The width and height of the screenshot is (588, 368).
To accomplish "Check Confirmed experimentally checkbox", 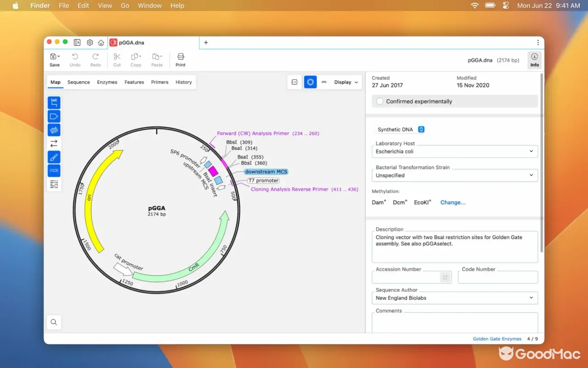I will pos(380,101).
